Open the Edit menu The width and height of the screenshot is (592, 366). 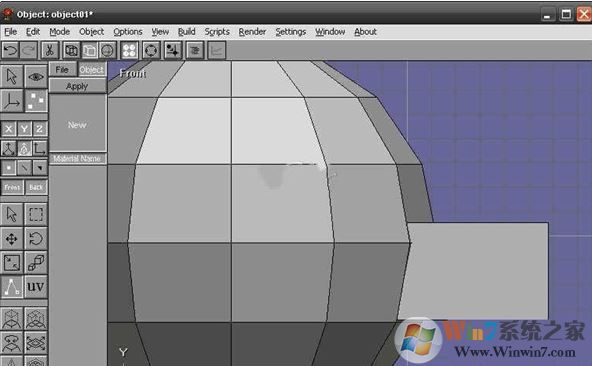pyautogui.click(x=33, y=32)
